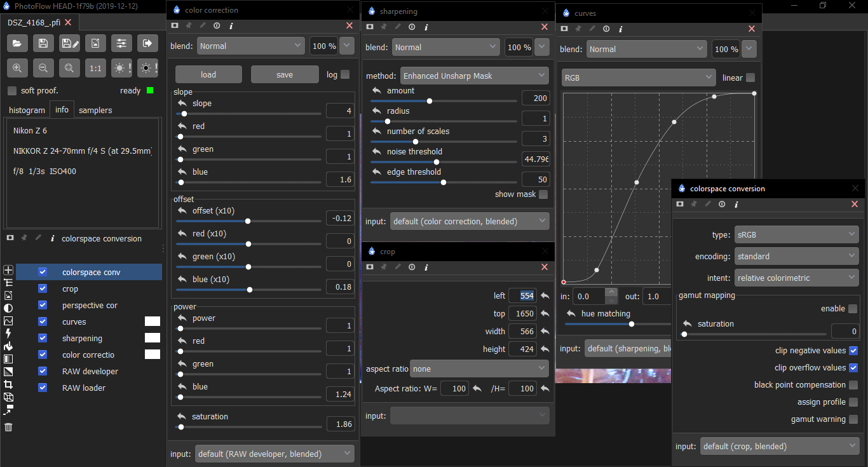Expand the colorspace intent dropdown
The width and height of the screenshot is (868, 467).
(796, 278)
